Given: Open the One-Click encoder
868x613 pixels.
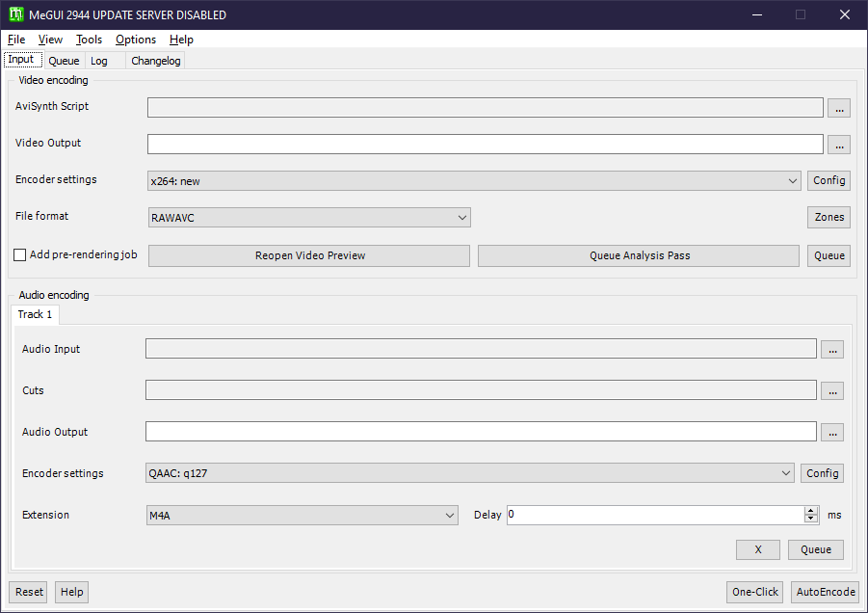Looking at the screenshot, I should (754, 592).
